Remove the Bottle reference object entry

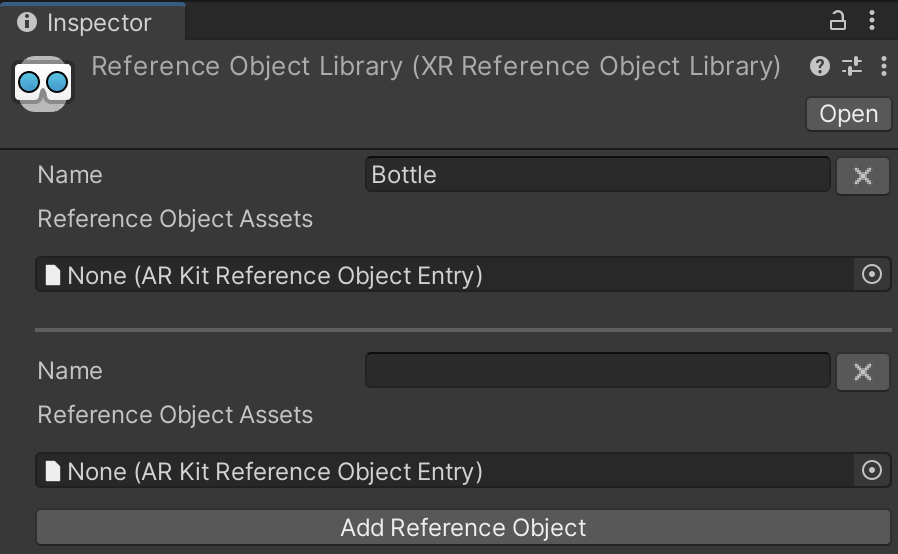click(862, 177)
